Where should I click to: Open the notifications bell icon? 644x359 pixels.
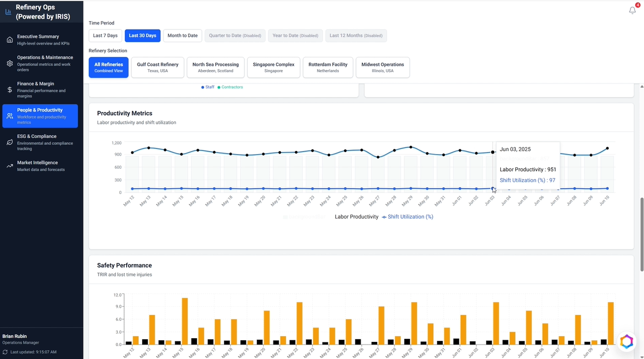pyautogui.click(x=632, y=10)
